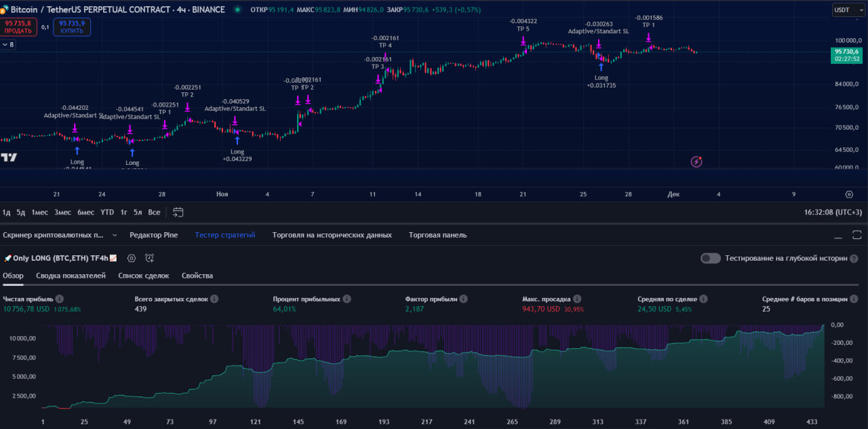
Task: Expand the screener dropdown arrow
Action: point(115,235)
